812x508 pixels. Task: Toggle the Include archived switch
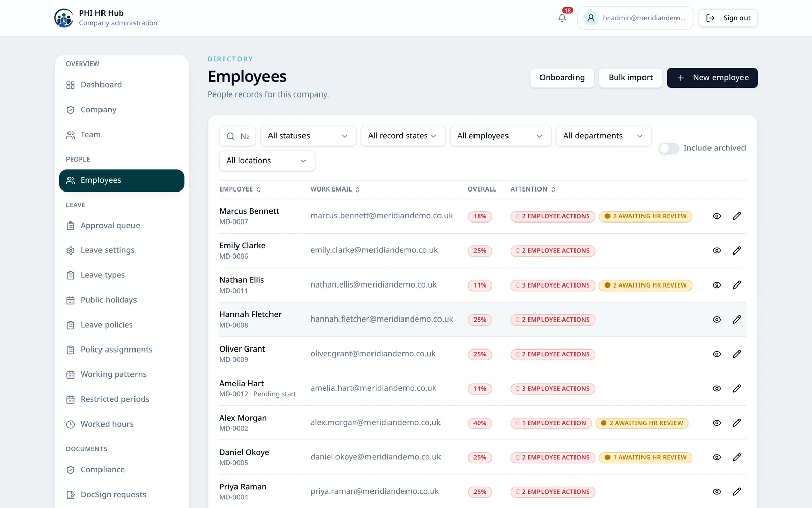coord(668,148)
